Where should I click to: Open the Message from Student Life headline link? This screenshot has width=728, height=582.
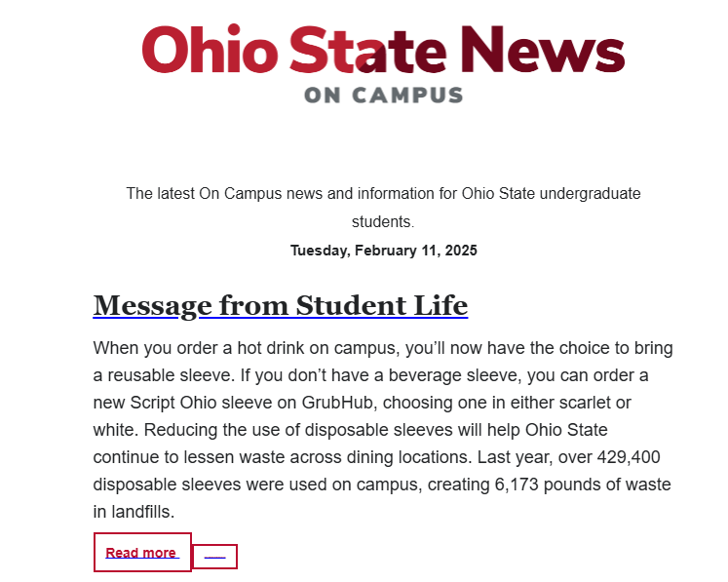point(280,305)
